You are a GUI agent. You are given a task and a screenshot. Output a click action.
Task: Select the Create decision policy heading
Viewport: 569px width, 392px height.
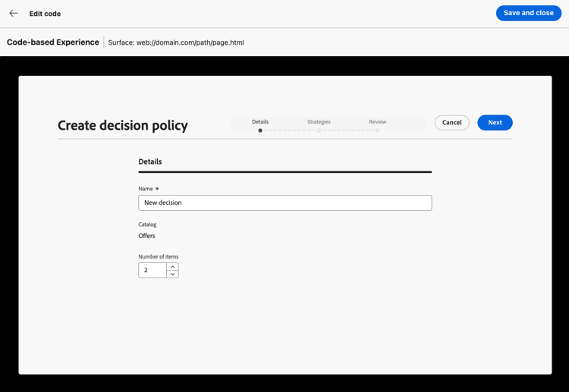pyautogui.click(x=123, y=125)
